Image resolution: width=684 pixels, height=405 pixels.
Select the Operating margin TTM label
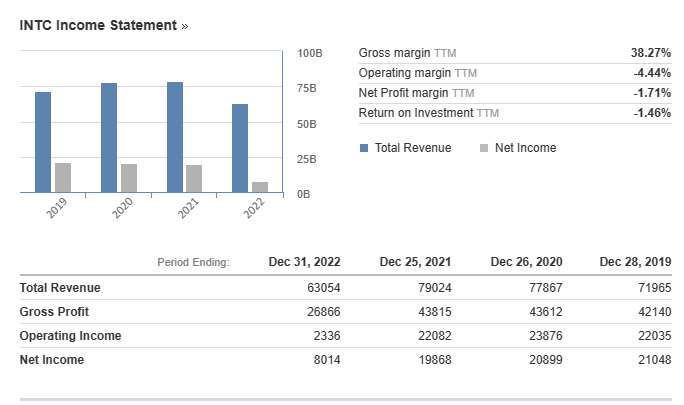pyautogui.click(x=418, y=73)
